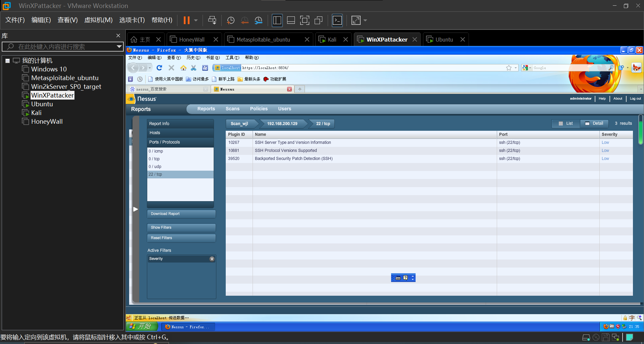Switch results to Detail view

pos(594,123)
